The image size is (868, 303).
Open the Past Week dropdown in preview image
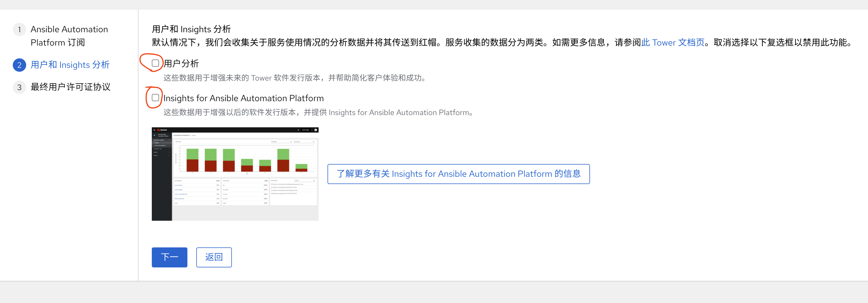281,142
